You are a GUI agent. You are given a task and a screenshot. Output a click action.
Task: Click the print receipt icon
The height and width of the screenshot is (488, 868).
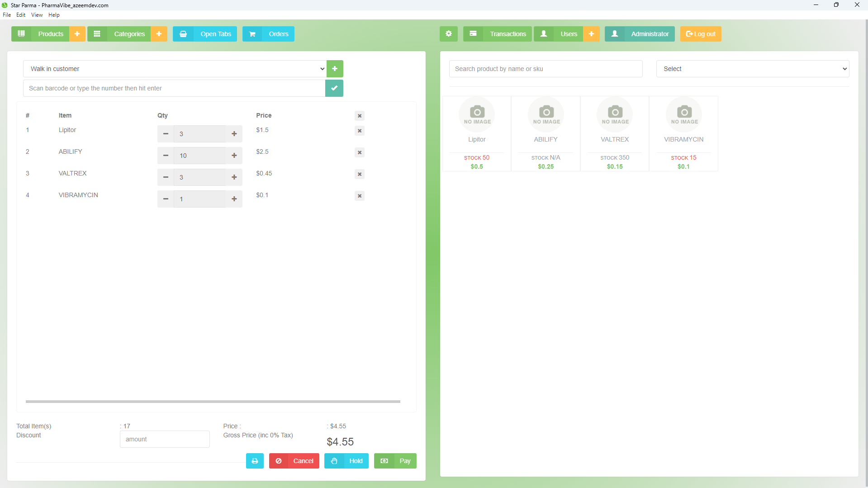(255, 461)
